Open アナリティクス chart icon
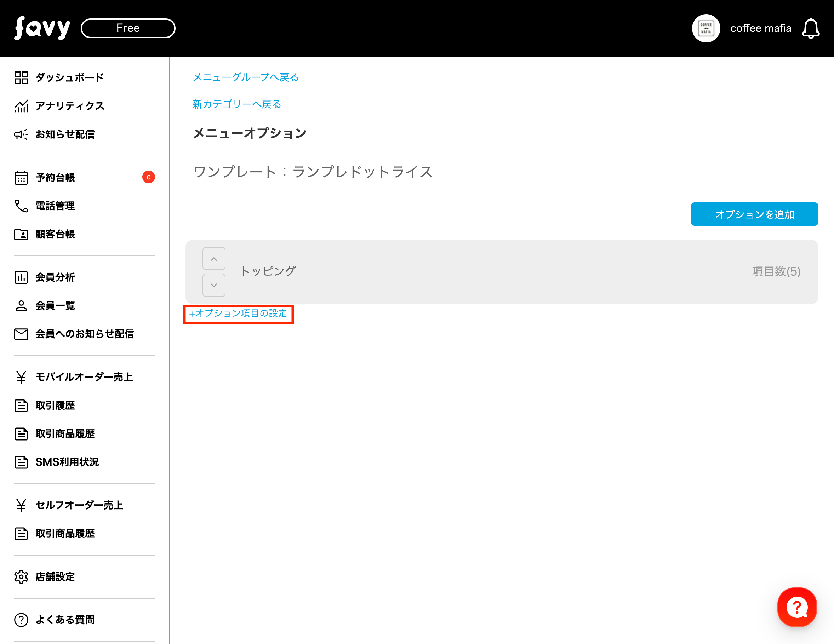834x644 pixels. 21,106
